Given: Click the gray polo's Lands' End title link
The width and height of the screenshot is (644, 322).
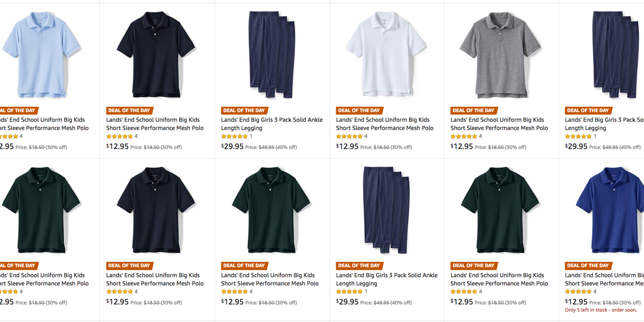Looking at the screenshot, I should [498, 124].
